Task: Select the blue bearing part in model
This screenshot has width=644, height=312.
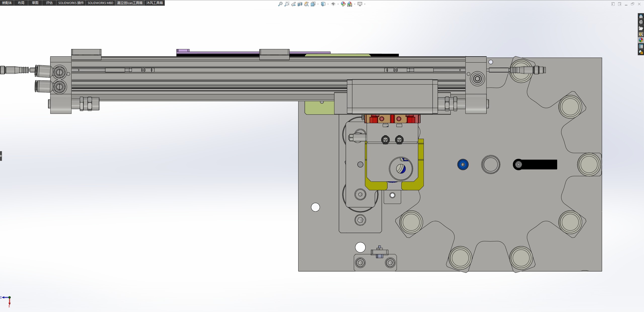Action: pyautogui.click(x=463, y=165)
